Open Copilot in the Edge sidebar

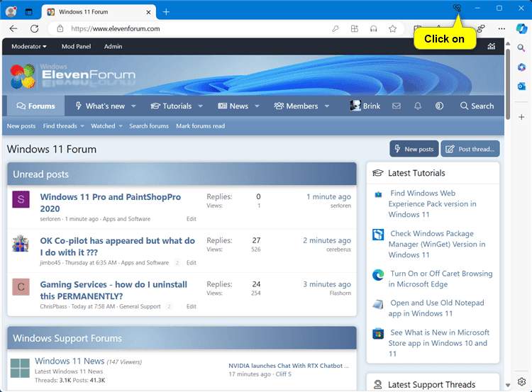[521, 29]
